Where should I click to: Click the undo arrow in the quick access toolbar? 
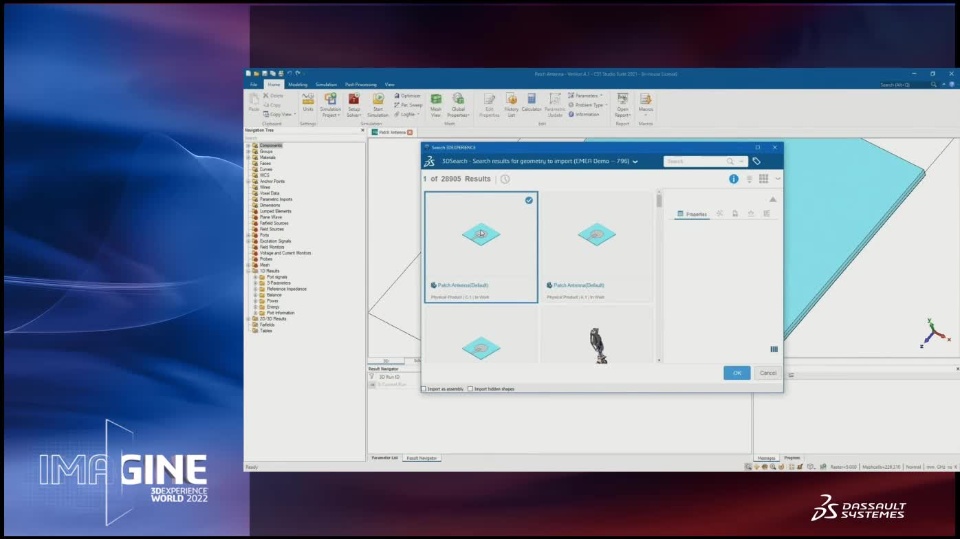(x=290, y=74)
